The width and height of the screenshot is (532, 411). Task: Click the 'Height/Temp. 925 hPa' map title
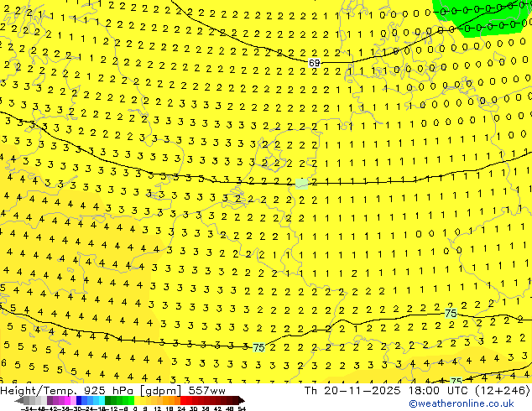[x=67, y=391]
